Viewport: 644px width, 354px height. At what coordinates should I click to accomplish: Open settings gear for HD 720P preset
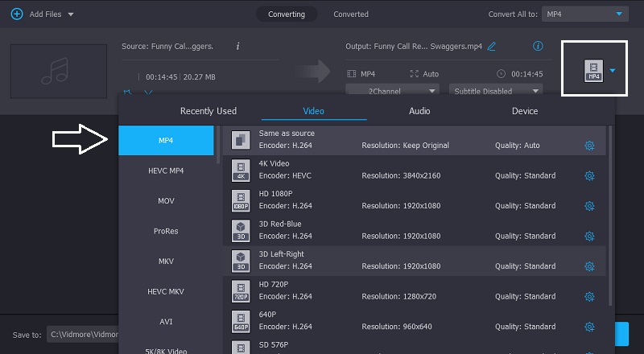click(589, 296)
